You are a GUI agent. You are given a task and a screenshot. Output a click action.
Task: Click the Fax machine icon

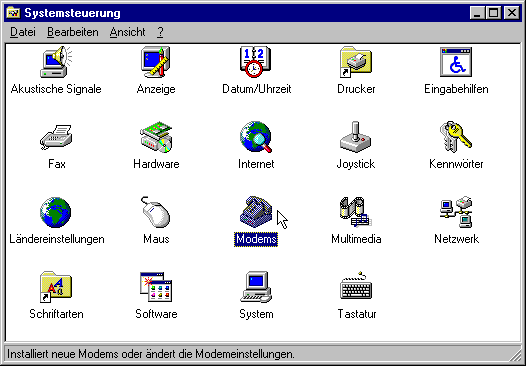(56, 137)
